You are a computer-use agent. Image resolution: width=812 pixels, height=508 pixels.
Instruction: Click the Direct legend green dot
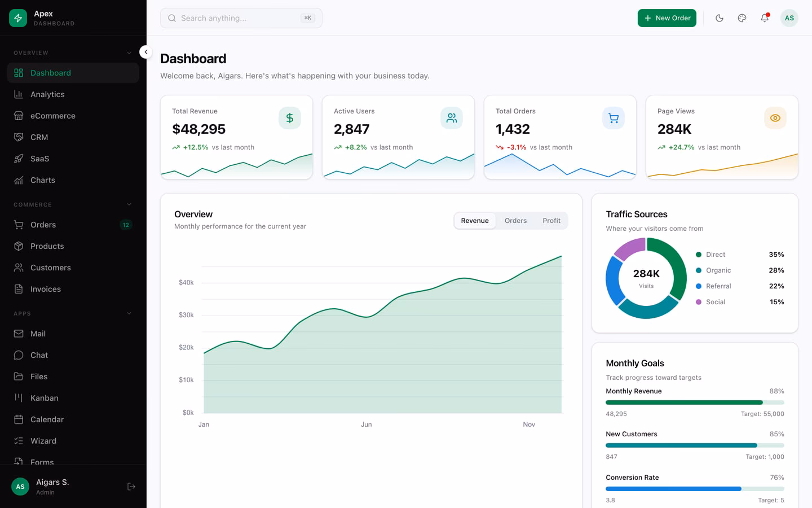coord(699,255)
